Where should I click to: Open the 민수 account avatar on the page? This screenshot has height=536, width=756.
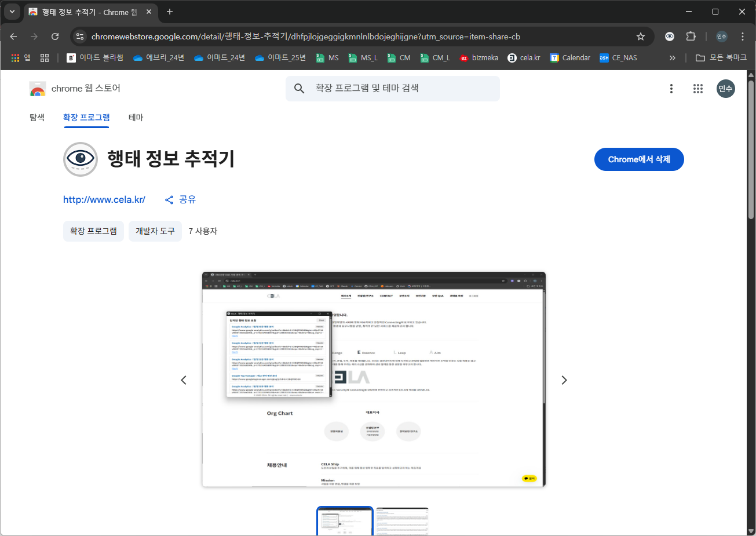coord(725,89)
